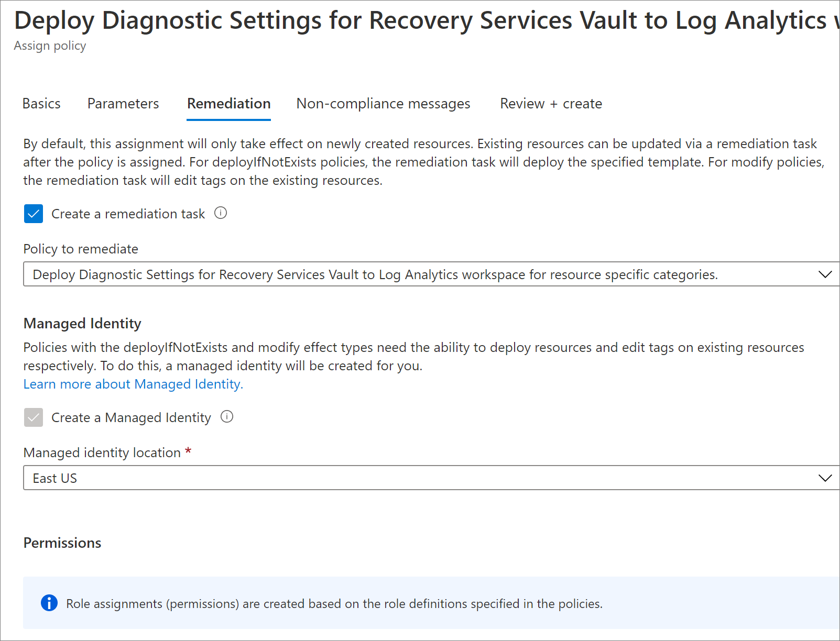840x641 pixels.
Task: Select the Remediation tab
Action: [229, 104]
